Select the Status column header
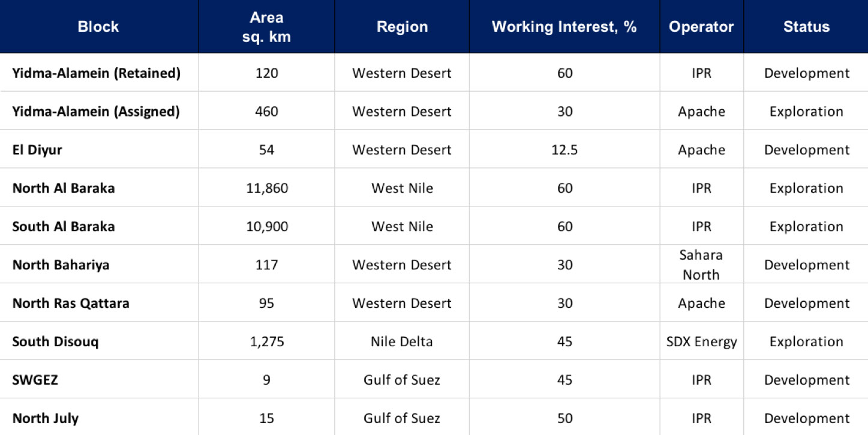Viewport: 868px width, 435px height. (806, 27)
